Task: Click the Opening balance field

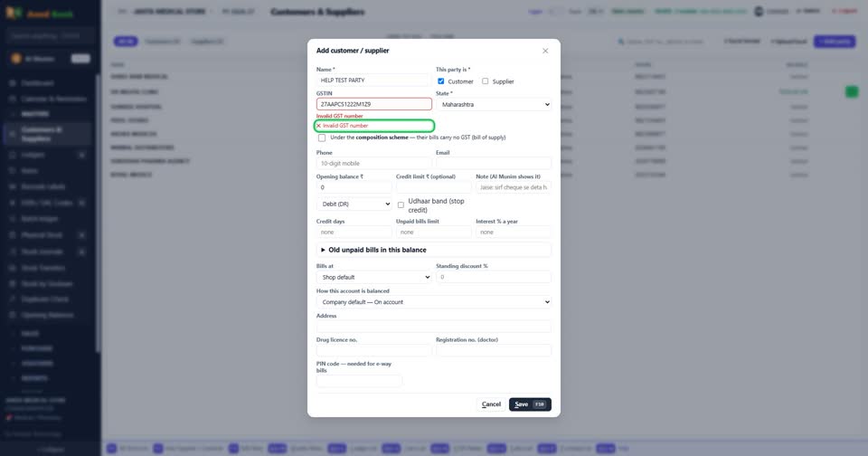Action: point(354,187)
